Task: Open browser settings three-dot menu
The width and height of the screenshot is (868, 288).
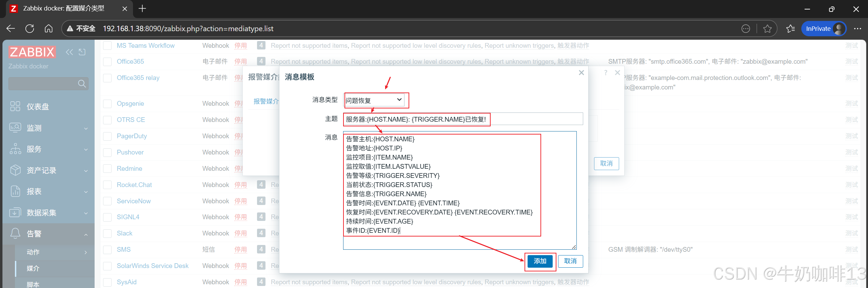Action: tap(857, 29)
